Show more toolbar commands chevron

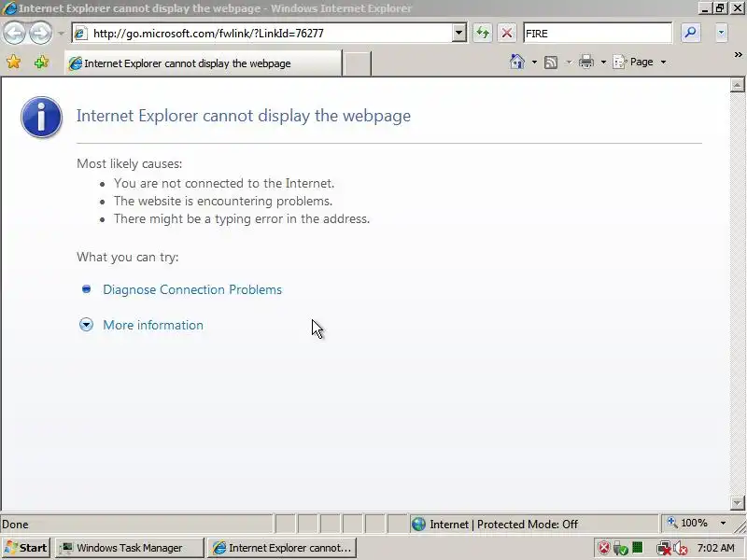click(x=738, y=55)
